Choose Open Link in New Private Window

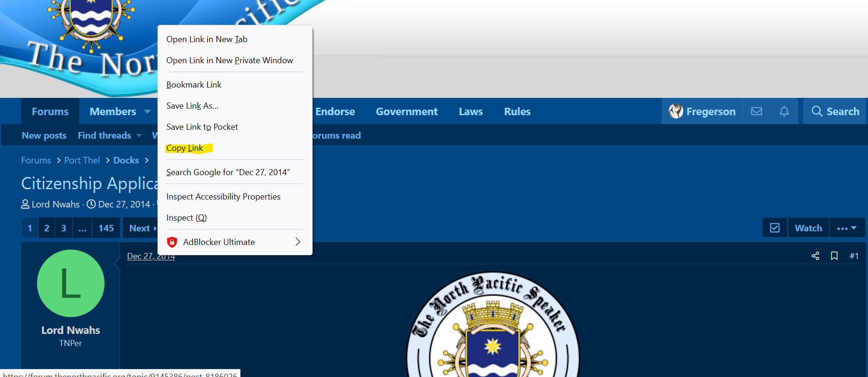235,60
